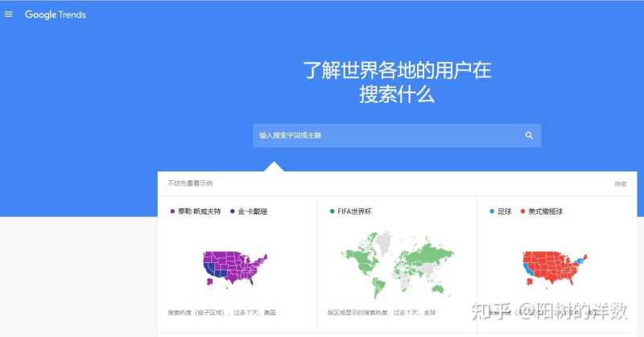Click the purple dot beside 泰勒·斯威夫特

point(172,212)
